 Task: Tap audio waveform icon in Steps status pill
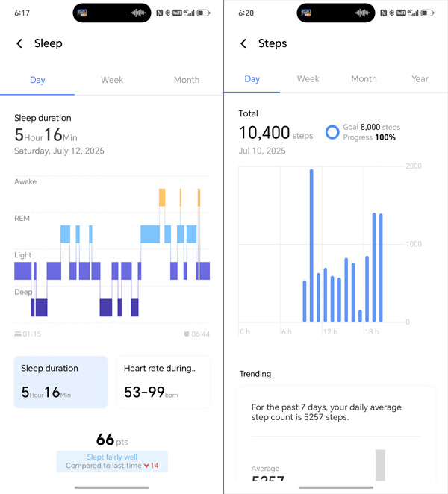click(361, 13)
